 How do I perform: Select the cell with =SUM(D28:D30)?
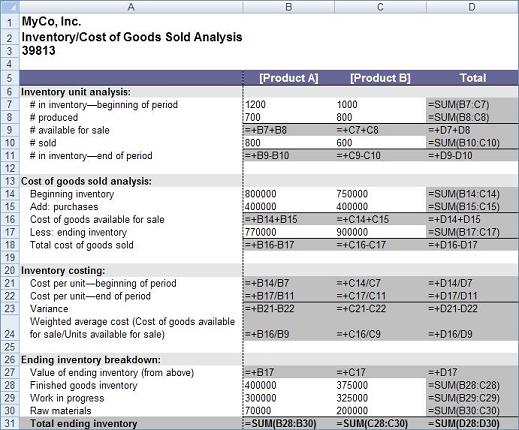tap(472, 423)
